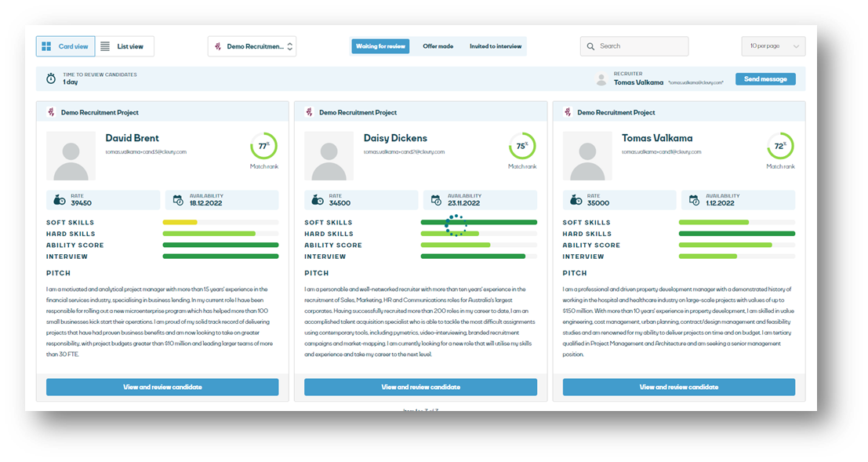View and review candidate Tomas Valkama
868x462 pixels.
click(x=678, y=387)
